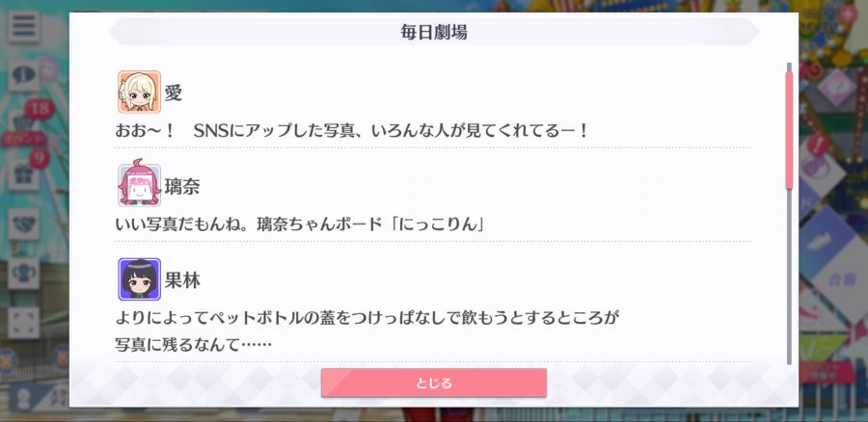Click Ai's dialogue line about SNS
Viewport: 868px width, 422px height.
pyautogui.click(x=352, y=131)
